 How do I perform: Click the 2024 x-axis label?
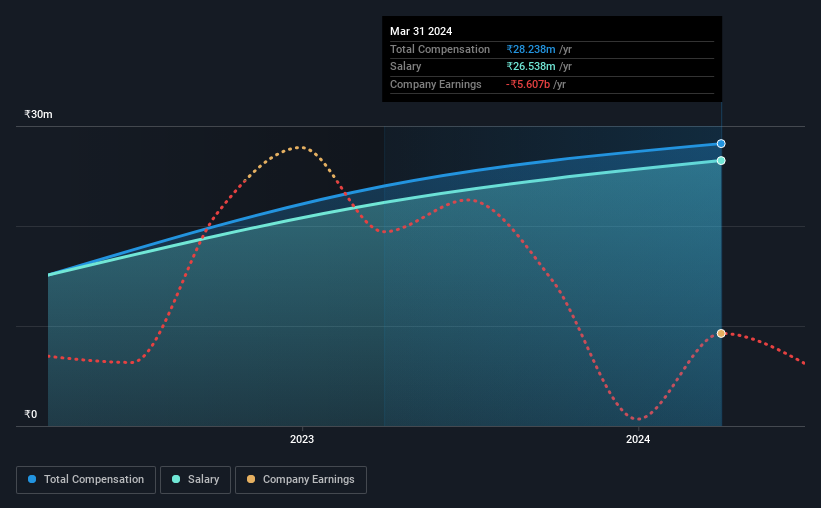(x=638, y=439)
